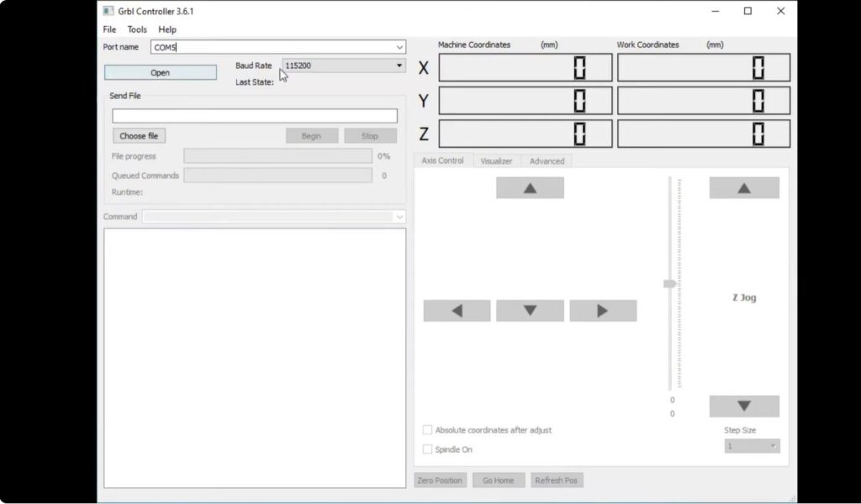861x504 pixels.
Task: Click the Open button to connect
Action: (x=159, y=72)
